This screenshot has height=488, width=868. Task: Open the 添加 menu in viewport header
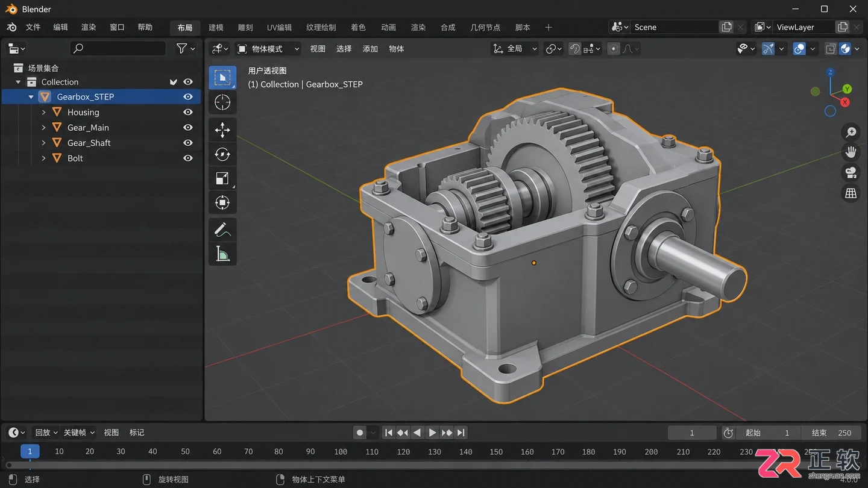(x=370, y=49)
